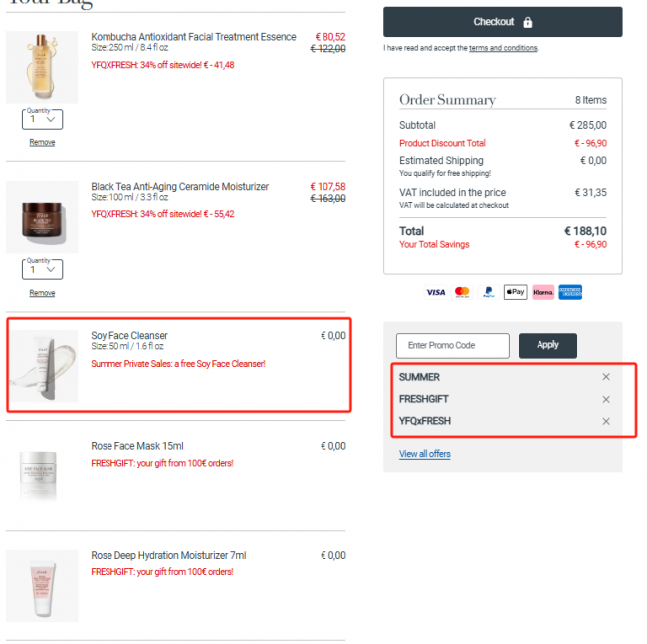
Task: Apply the entered promo code
Action: click(547, 345)
